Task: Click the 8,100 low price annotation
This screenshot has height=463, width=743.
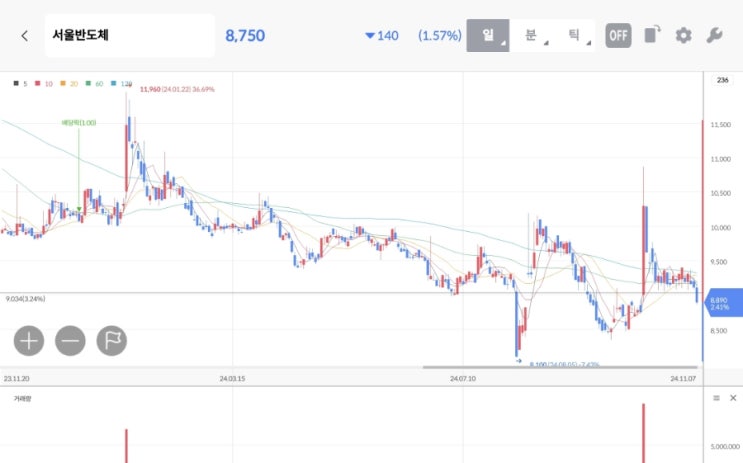Action: pos(564,364)
